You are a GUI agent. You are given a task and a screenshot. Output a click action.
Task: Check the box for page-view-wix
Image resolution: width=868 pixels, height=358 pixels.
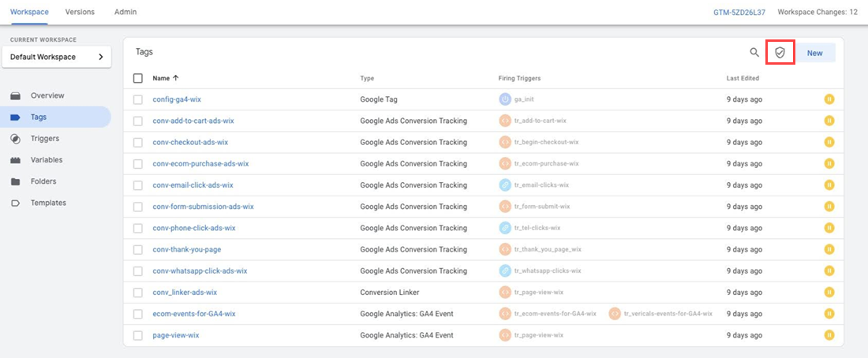[138, 335]
